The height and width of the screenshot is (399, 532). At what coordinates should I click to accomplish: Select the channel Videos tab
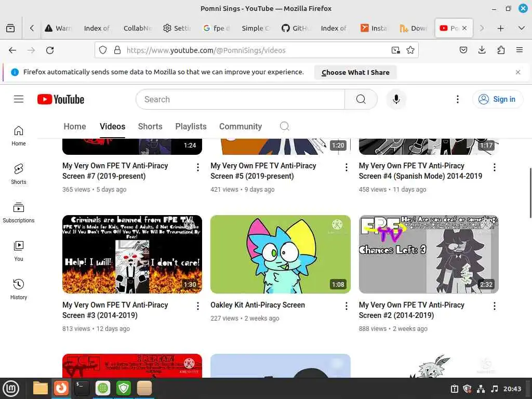pyautogui.click(x=112, y=127)
